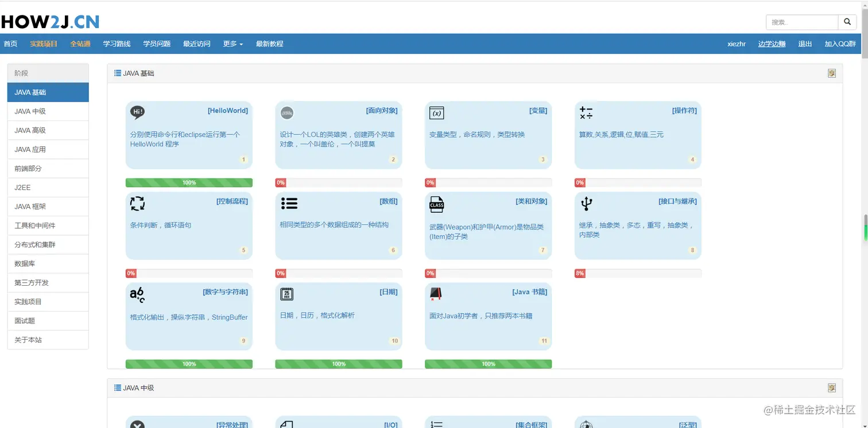
Task: Focus the 搜索 search input field
Action: [x=802, y=22]
